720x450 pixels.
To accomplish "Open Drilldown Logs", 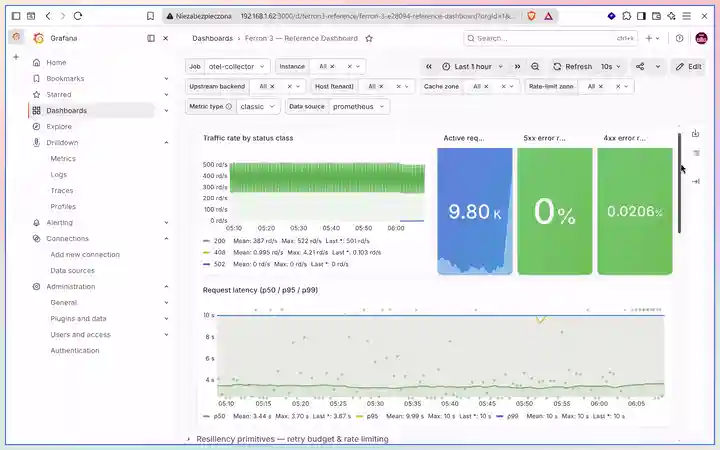I will click(58, 174).
